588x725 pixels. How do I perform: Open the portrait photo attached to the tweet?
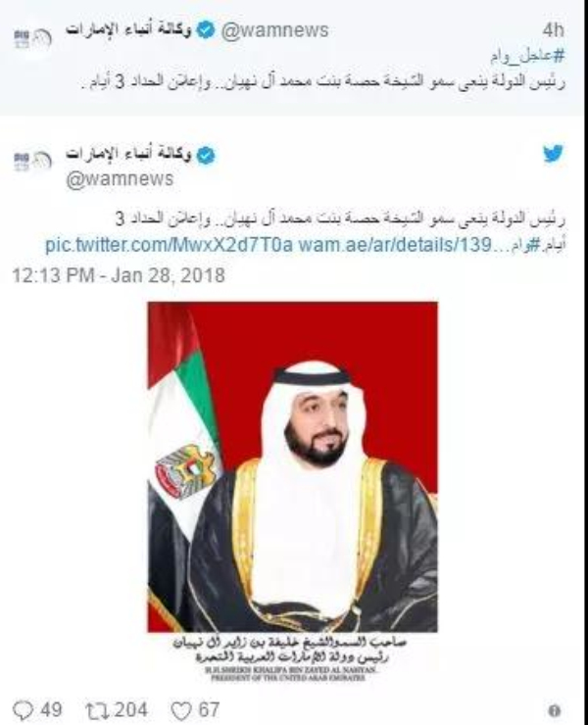(292, 491)
